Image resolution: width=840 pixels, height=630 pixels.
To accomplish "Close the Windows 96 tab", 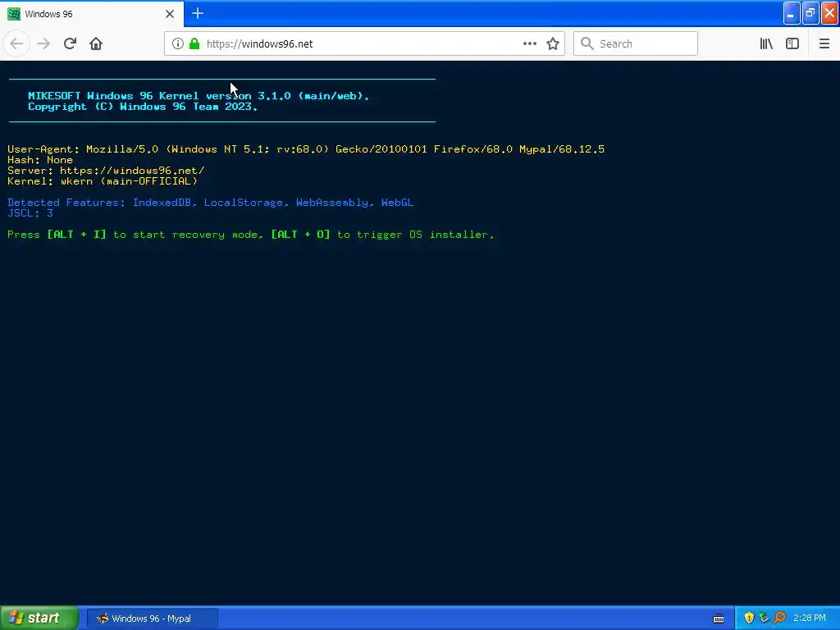I will tap(169, 14).
